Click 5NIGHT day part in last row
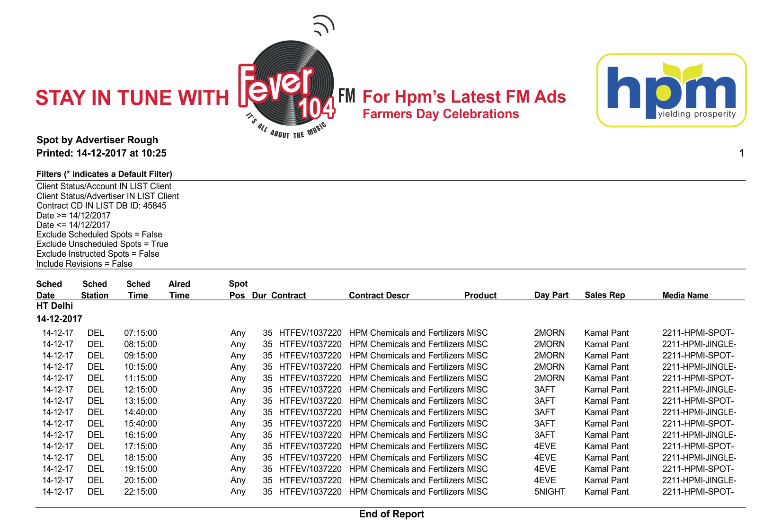Viewport: 781px width, 532px height. point(550,492)
